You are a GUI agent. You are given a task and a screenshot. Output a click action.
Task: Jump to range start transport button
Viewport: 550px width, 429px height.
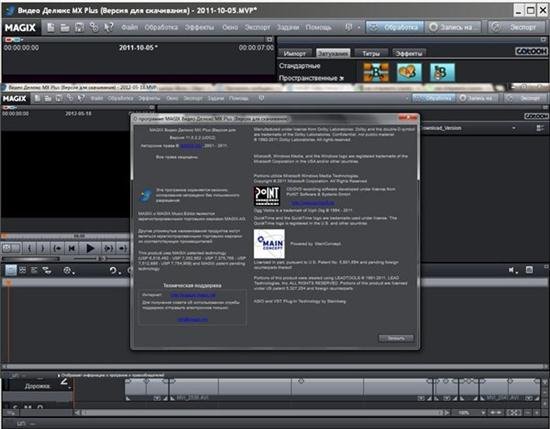(x=57, y=248)
